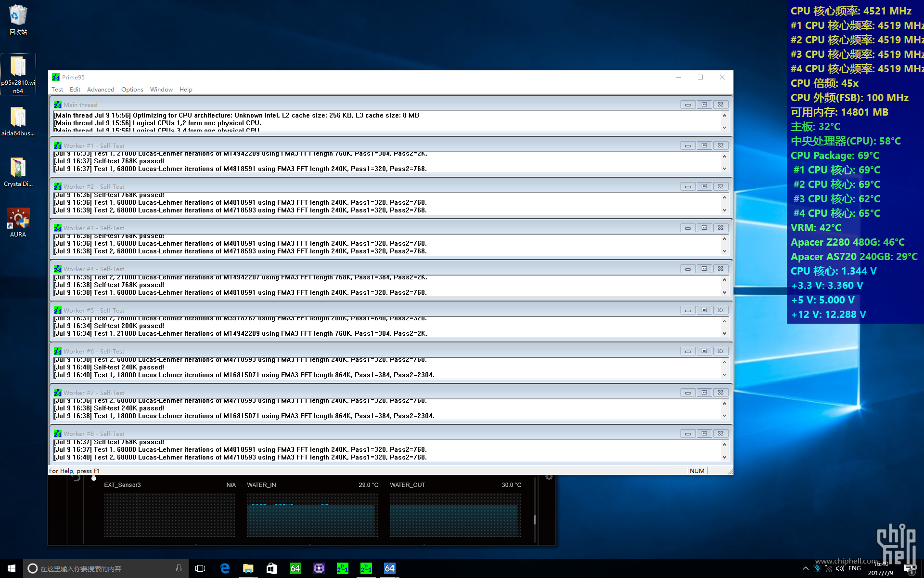The width and height of the screenshot is (924, 578).
Task: Open settings gear in sensor monitor window
Action: (x=549, y=477)
